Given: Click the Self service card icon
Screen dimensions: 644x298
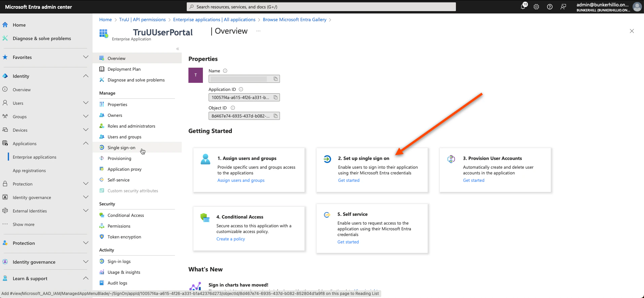Looking at the screenshot, I should pos(327,215).
